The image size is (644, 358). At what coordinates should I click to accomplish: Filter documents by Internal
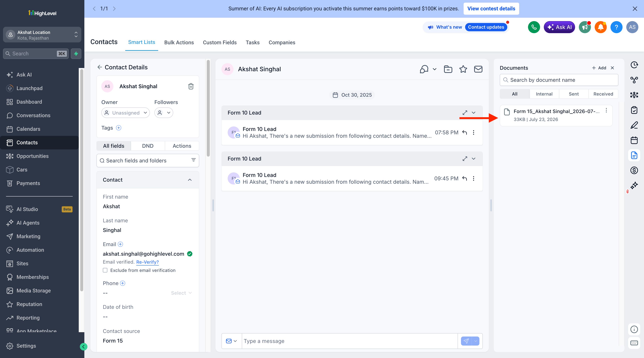tap(544, 94)
